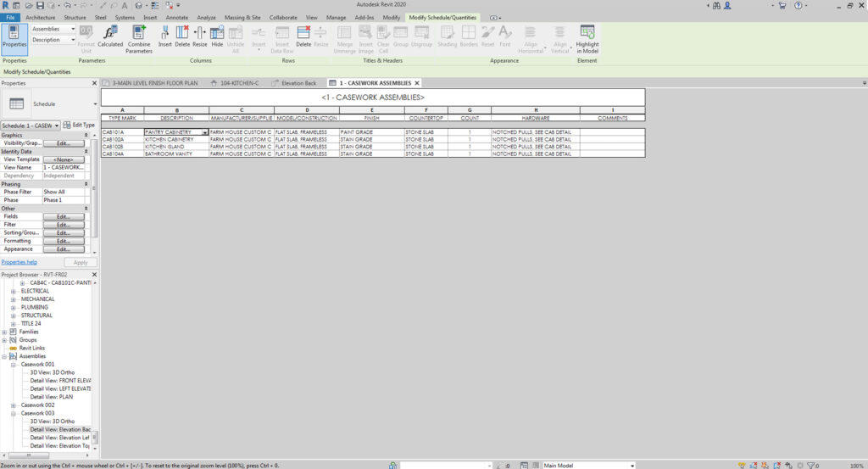Image resolution: width=868 pixels, height=469 pixels.
Task: Click the Open folder icon in quick access toolbar
Action: tap(29, 5)
